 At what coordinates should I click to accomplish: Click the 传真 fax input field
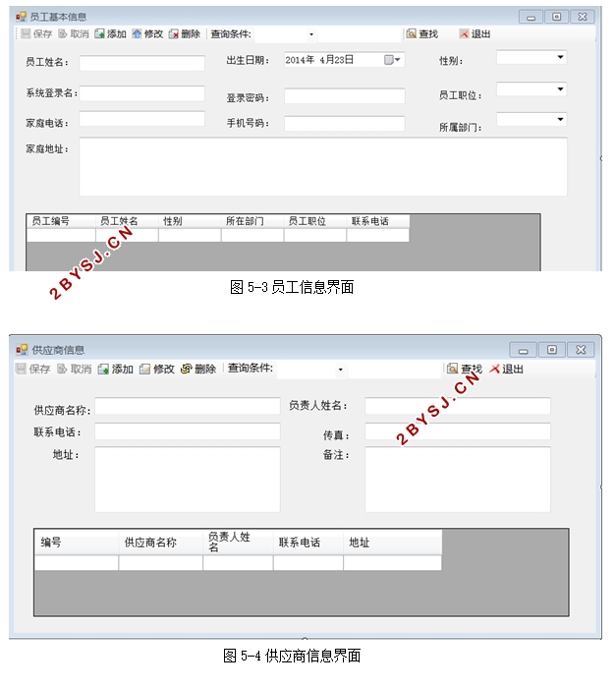(x=458, y=431)
